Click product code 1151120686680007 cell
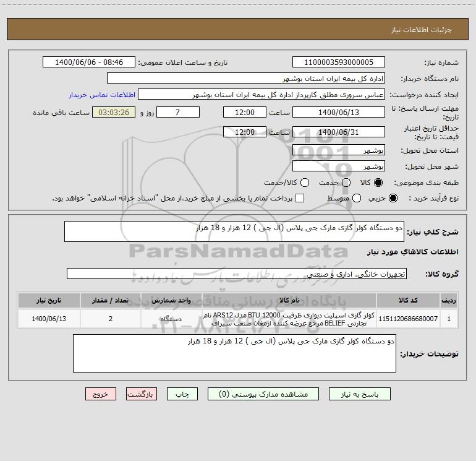 coord(408,319)
